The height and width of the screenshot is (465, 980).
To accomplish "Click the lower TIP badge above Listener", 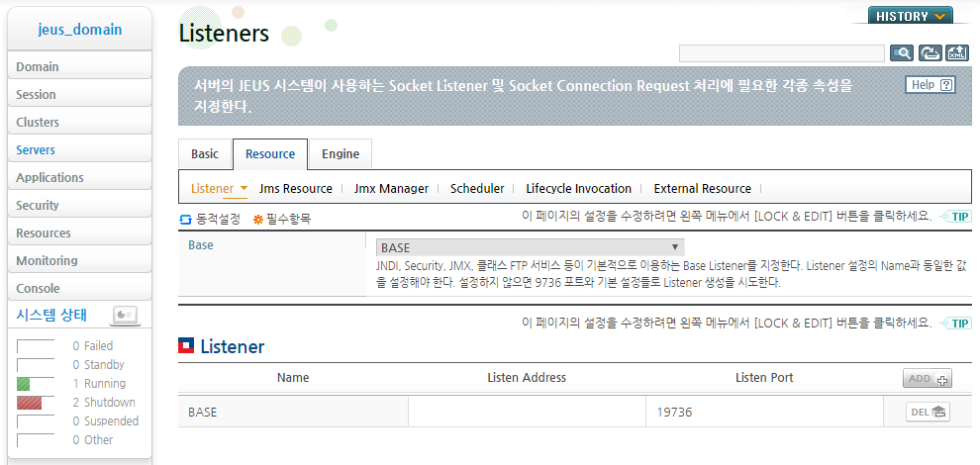I will coord(955,324).
